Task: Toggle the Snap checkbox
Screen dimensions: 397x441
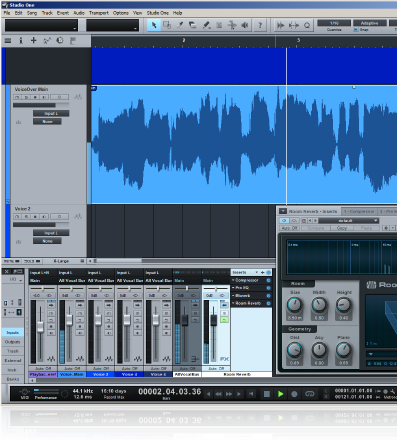Action: point(356,30)
